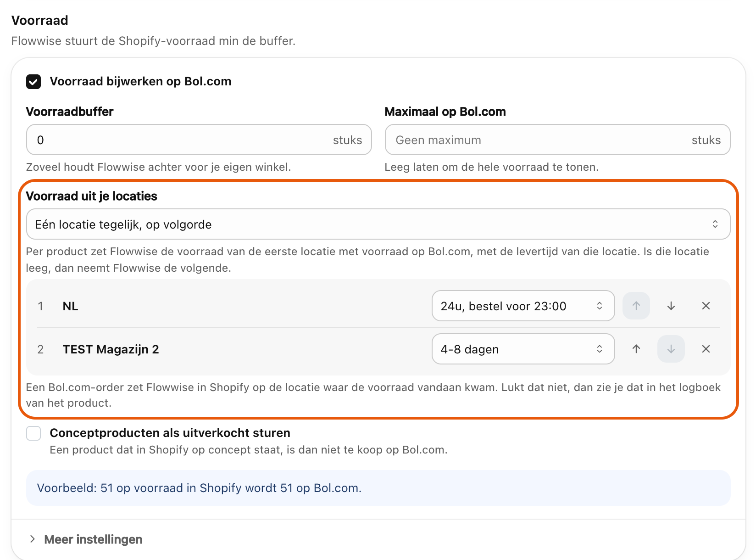Image resolution: width=756 pixels, height=560 pixels.
Task: Move NL location down in order
Action: click(x=671, y=306)
